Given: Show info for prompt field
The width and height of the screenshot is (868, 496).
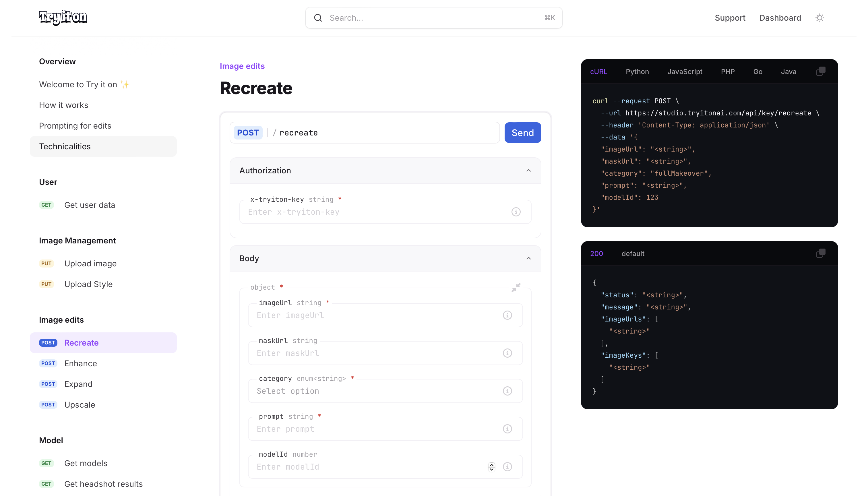Looking at the screenshot, I should click(x=507, y=429).
